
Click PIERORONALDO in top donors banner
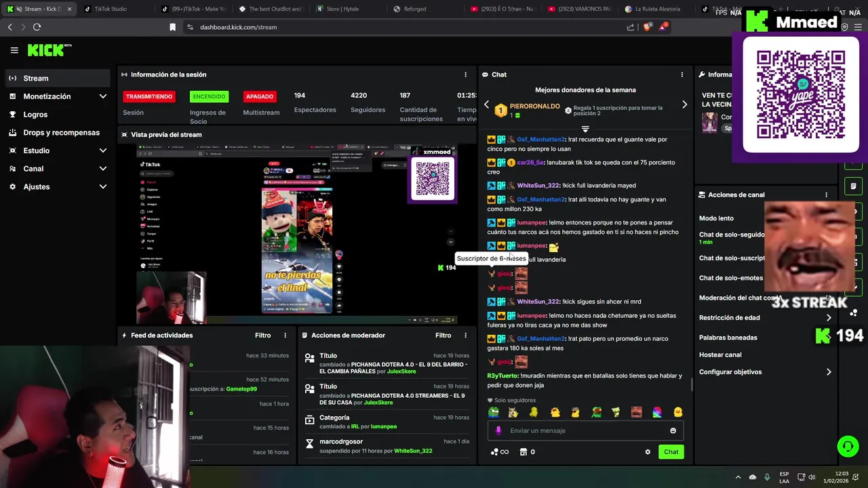(535, 106)
